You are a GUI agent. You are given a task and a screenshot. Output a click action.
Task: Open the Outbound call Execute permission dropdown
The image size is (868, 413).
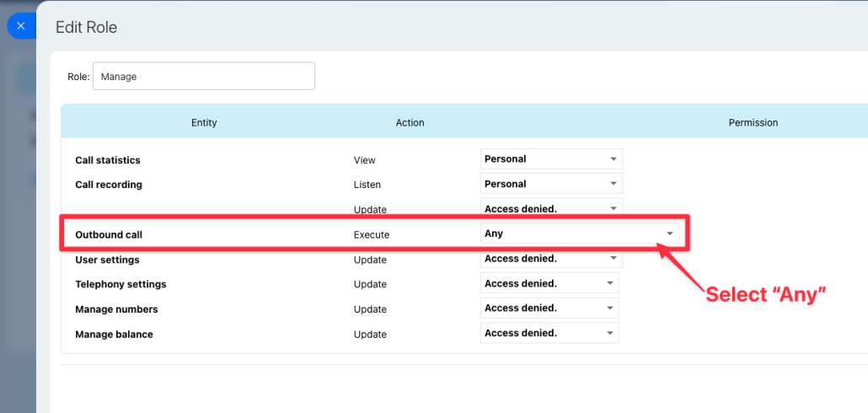[x=579, y=233]
